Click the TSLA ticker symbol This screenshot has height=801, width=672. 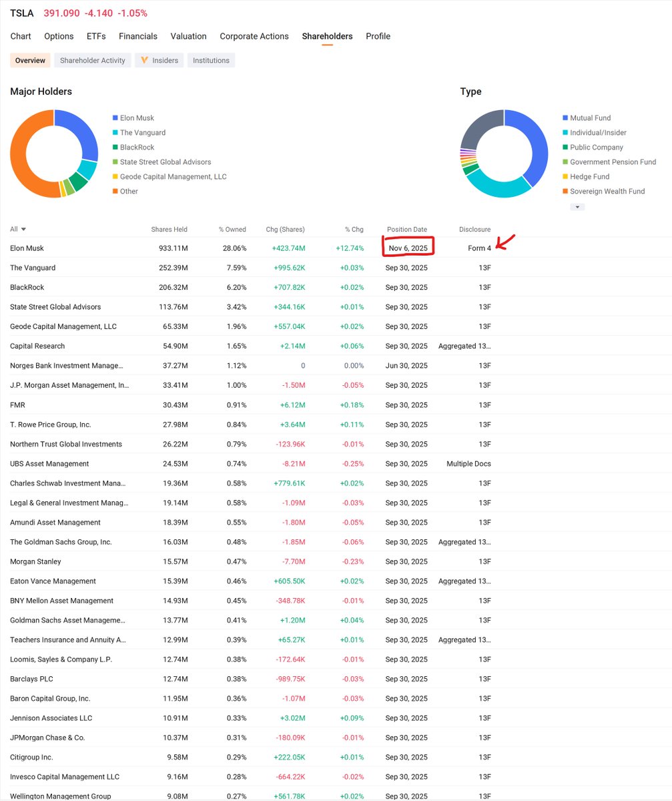pos(22,13)
